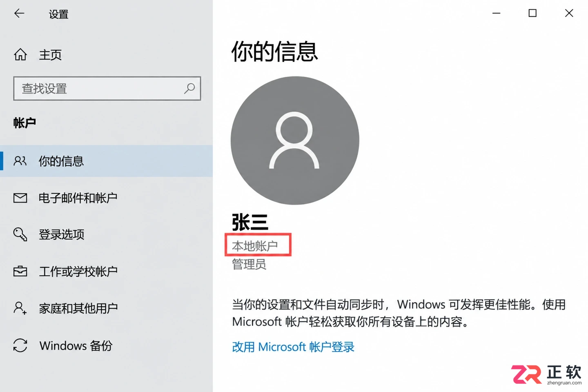Screen dimensions: 588x392
Task: Click the 管理员 role text
Action: pos(249,264)
